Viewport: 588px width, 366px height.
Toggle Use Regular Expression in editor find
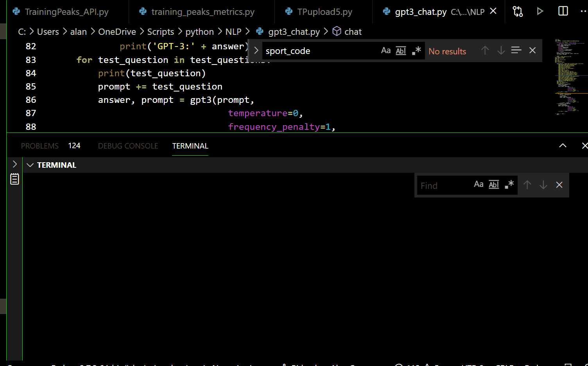pyautogui.click(x=416, y=50)
